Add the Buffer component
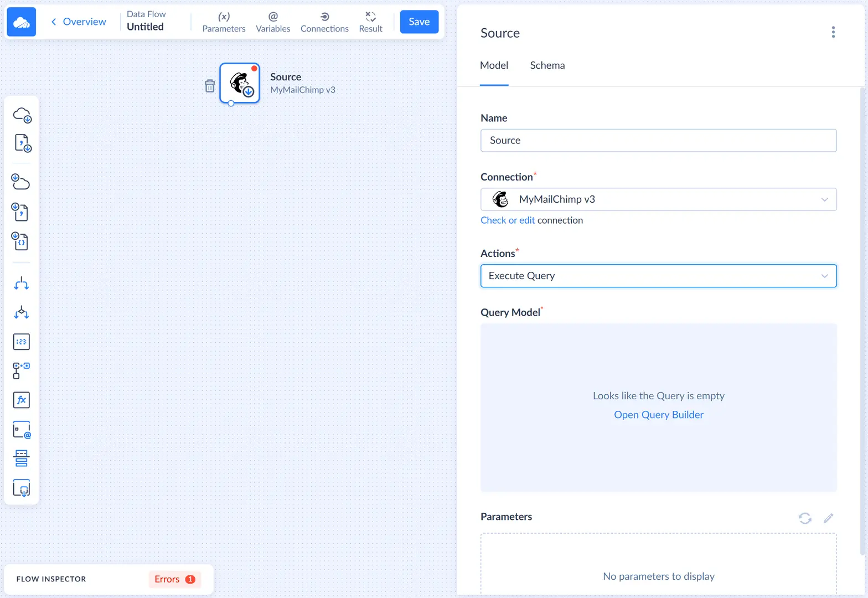Image resolution: width=868 pixels, height=598 pixels. tap(21, 458)
